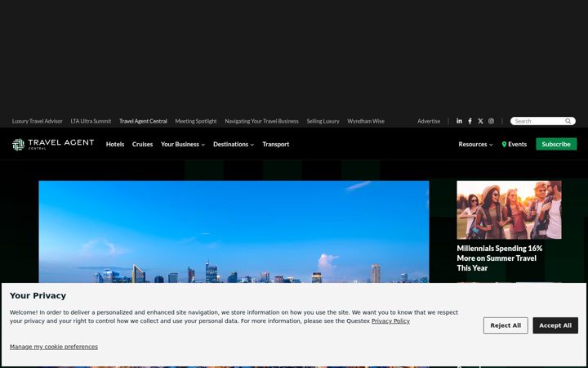Viewport: 588px width, 368px height.
Task: Select Travel Agent Central in top bar
Action: [x=143, y=121]
